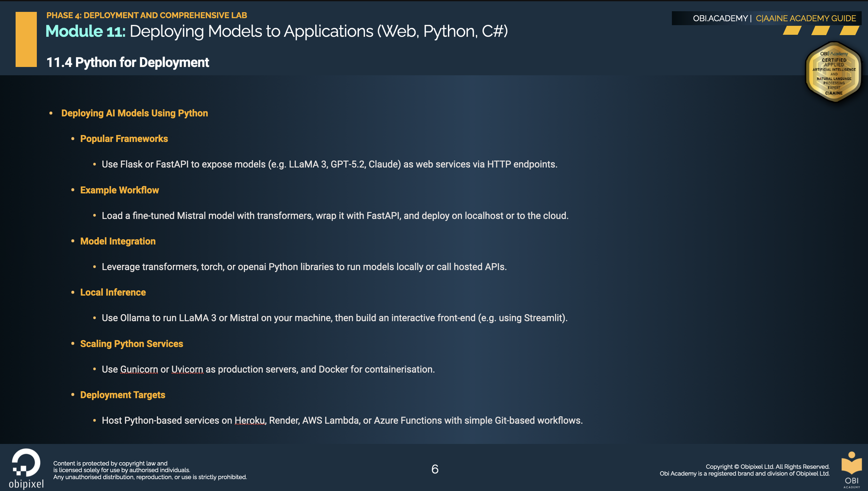Click the page number 6
The image size is (868, 491).
[x=435, y=469]
